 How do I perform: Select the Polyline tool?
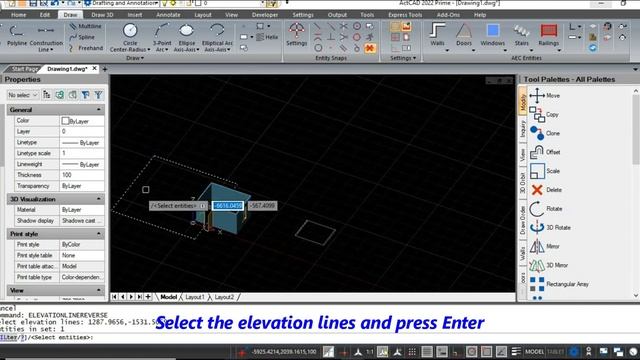(x=17, y=36)
